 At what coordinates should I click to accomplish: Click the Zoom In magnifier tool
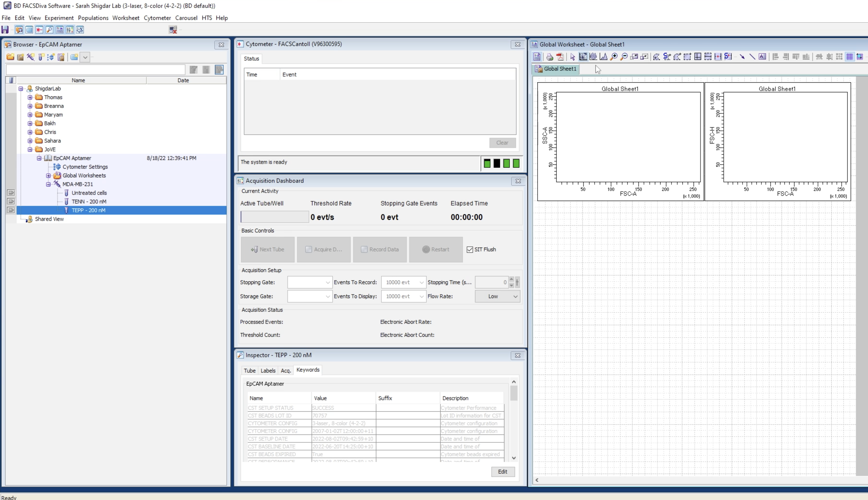click(x=614, y=57)
